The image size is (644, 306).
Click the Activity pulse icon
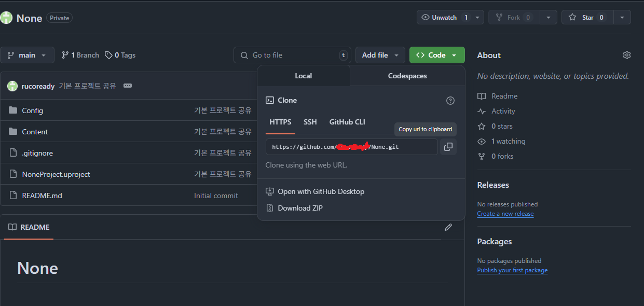coord(482,111)
